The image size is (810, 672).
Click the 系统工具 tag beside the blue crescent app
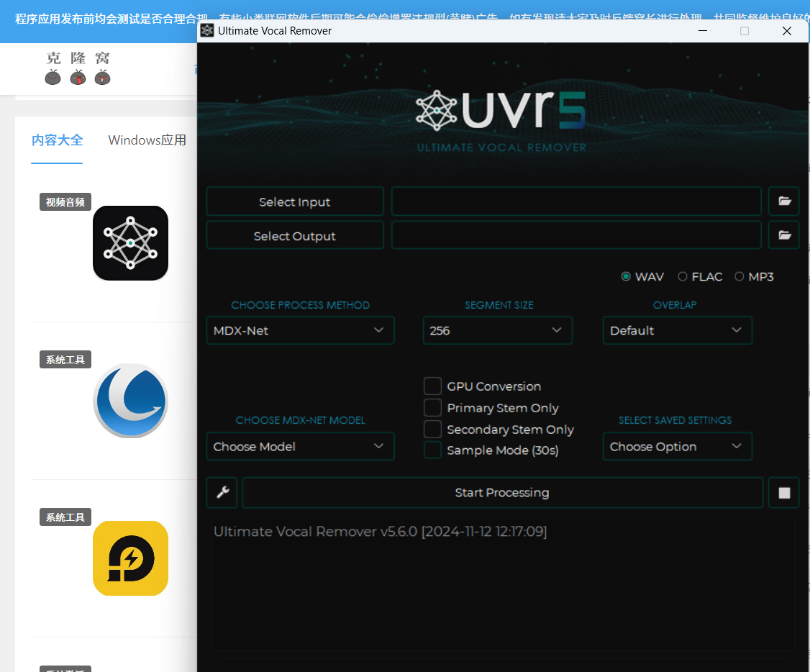tap(65, 360)
